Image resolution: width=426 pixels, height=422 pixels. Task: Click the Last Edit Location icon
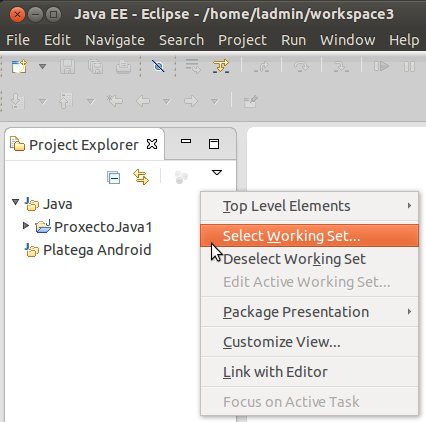point(114,100)
